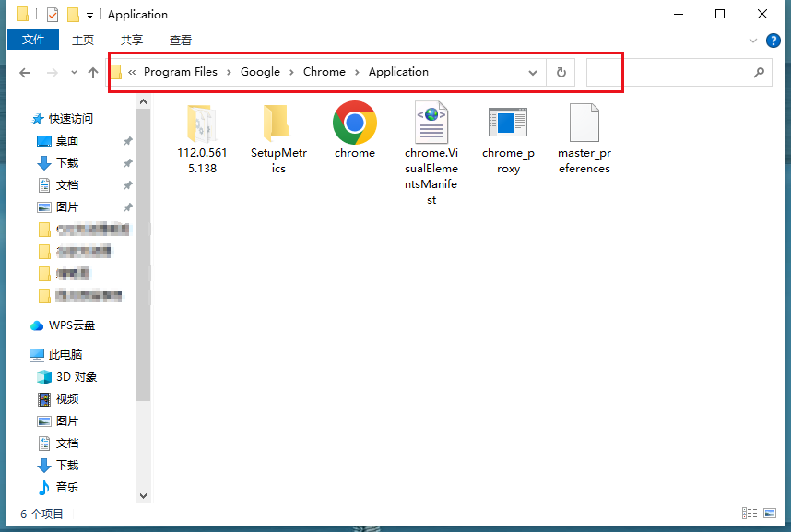Viewport: 791px width, 532px height.
Task: Expand the ribbon with the chevron
Action: pos(753,41)
